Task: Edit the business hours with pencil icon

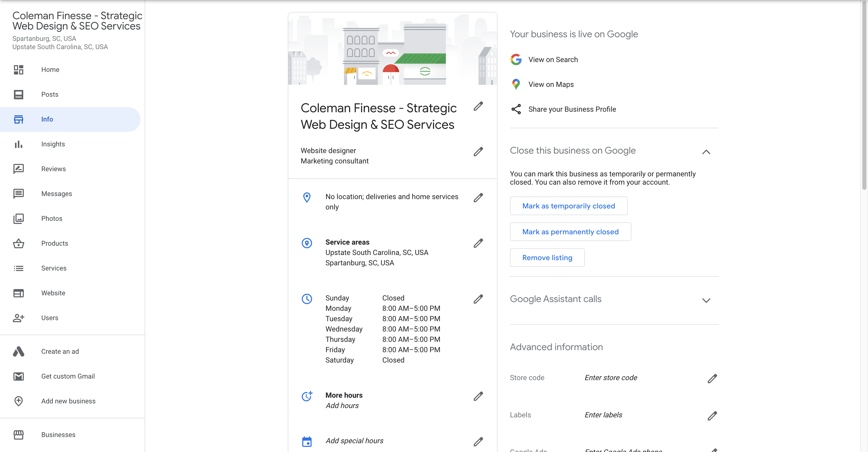Action: point(478,299)
